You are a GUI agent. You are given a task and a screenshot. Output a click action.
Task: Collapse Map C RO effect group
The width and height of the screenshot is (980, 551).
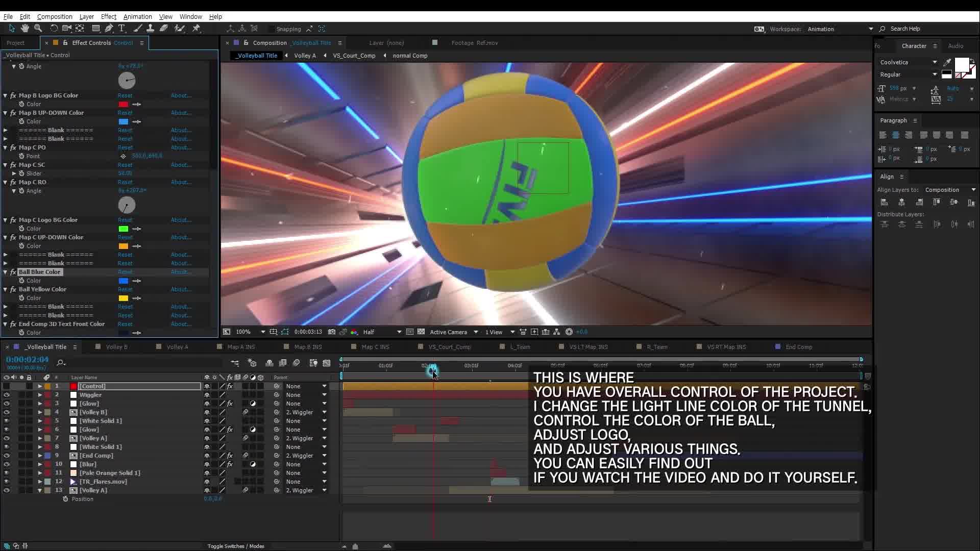[6, 182]
